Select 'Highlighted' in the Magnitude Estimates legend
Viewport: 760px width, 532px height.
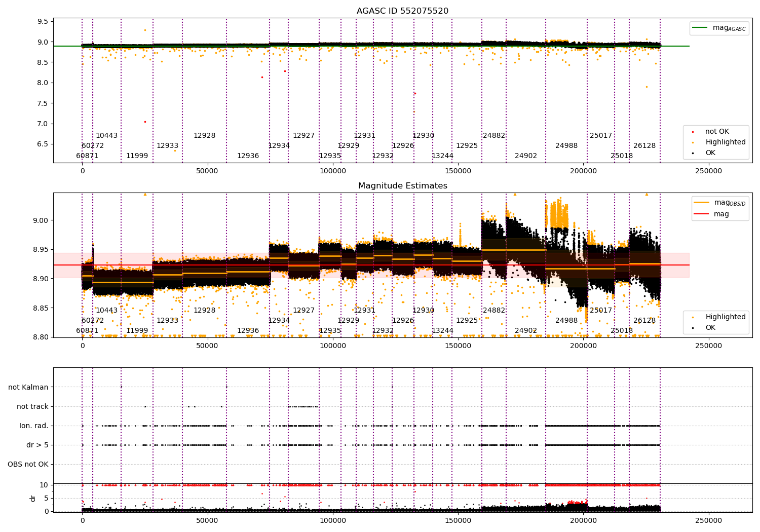tap(725, 317)
